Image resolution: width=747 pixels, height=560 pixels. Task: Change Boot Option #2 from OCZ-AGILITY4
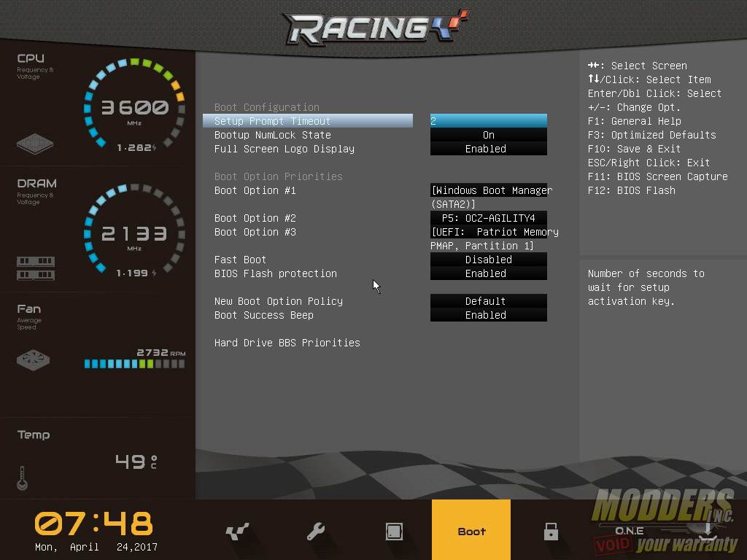click(488, 218)
